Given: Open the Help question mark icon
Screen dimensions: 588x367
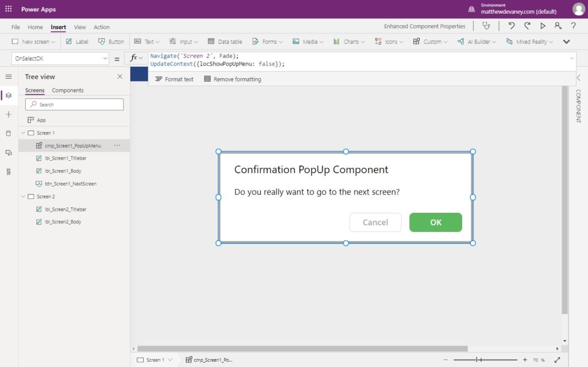Looking at the screenshot, I should (574, 26).
